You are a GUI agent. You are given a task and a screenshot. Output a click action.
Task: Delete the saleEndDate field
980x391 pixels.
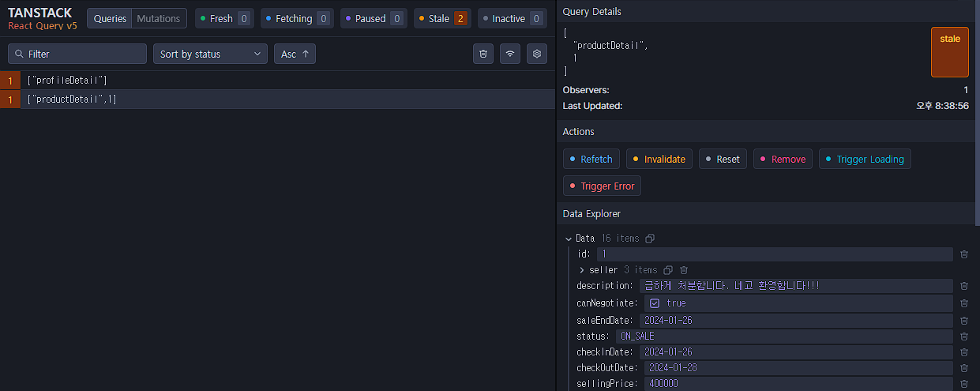pos(964,321)
